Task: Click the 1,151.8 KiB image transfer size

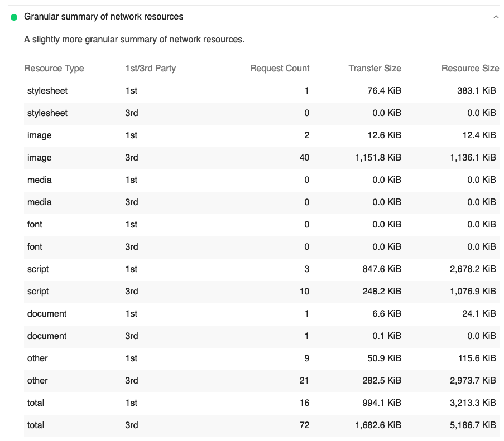Action: [x=378, y=158]
